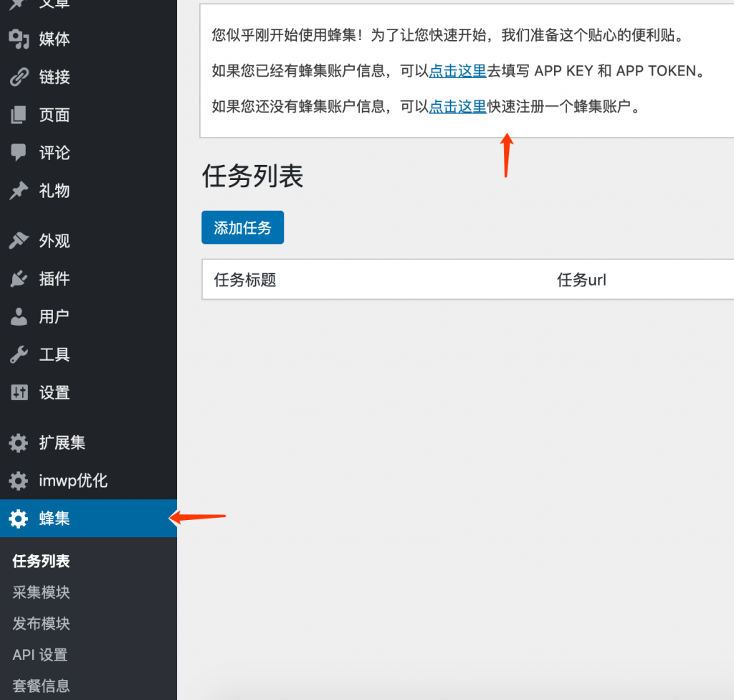Select the imwp优化 gear icon

pos(19,481)
